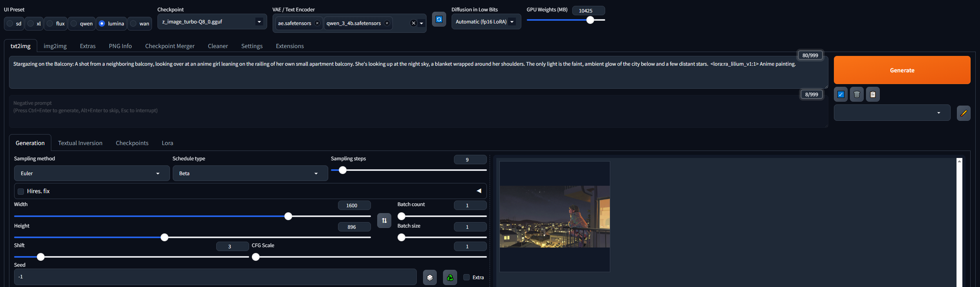Switch to the img2img tab
980x287 pixels.
(x=55, y=46)
